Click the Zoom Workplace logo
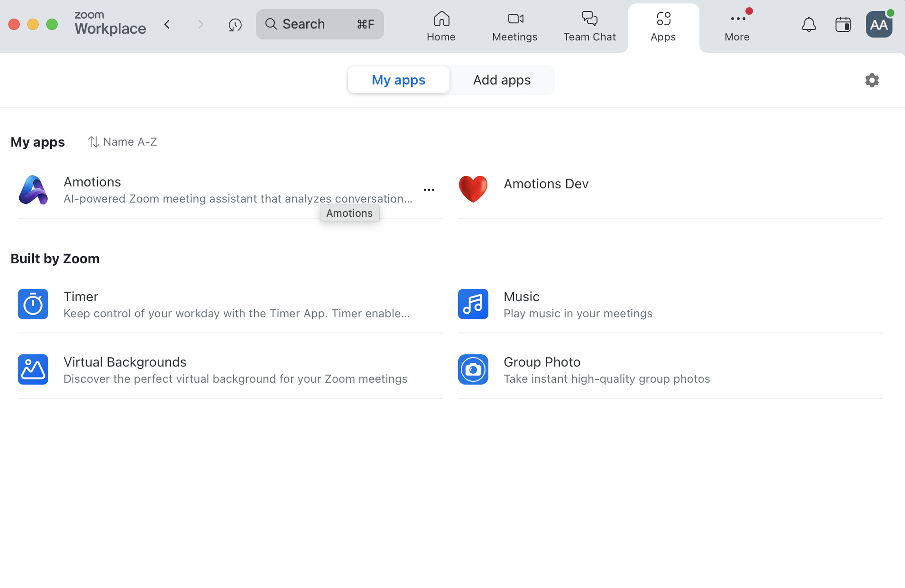Image resolution: width=905 pixels, height=588 pixels. point(110,24)
